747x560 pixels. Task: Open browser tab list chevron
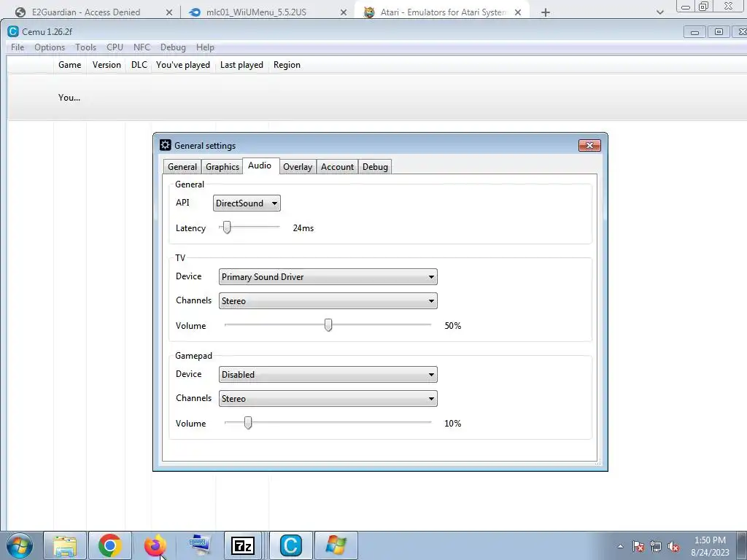659,12
